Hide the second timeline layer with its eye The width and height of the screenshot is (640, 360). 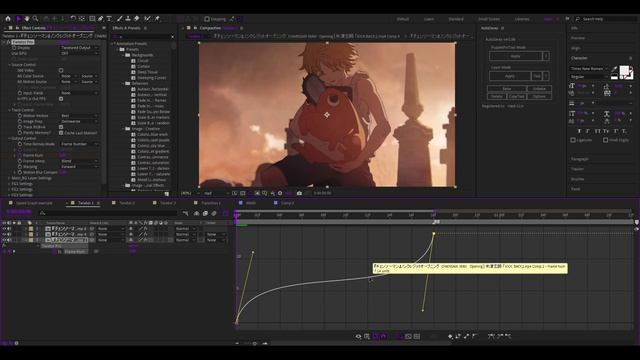4,234
